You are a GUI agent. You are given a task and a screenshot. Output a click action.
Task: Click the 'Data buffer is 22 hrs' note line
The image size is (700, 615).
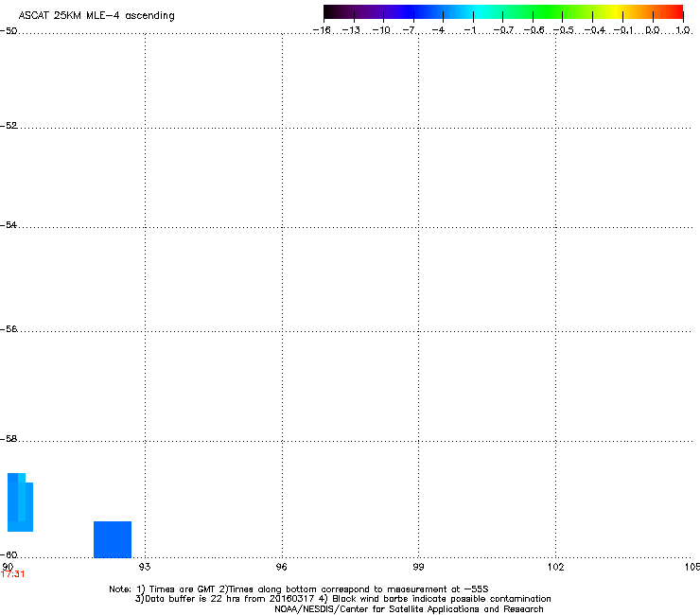pyautogui.click(x=342, y=599)
